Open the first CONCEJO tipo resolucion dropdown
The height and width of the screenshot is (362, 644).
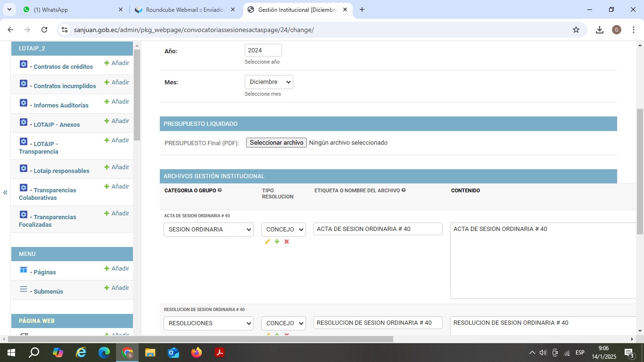[x=283, y=230]
